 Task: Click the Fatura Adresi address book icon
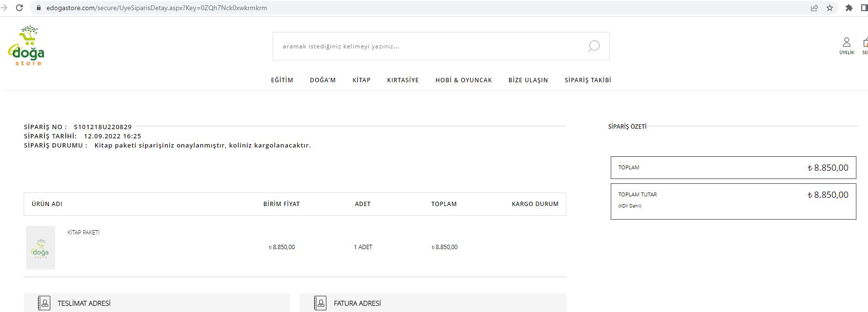[320, 303]
